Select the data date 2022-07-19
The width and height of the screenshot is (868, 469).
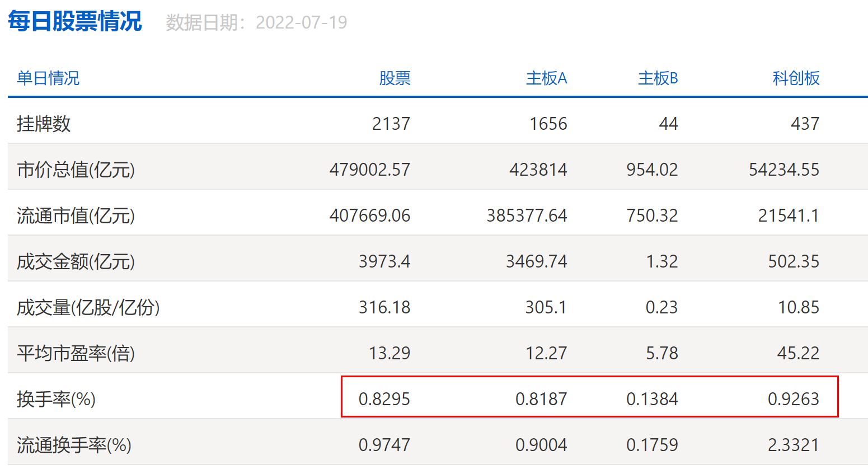[x=301, y=22]
